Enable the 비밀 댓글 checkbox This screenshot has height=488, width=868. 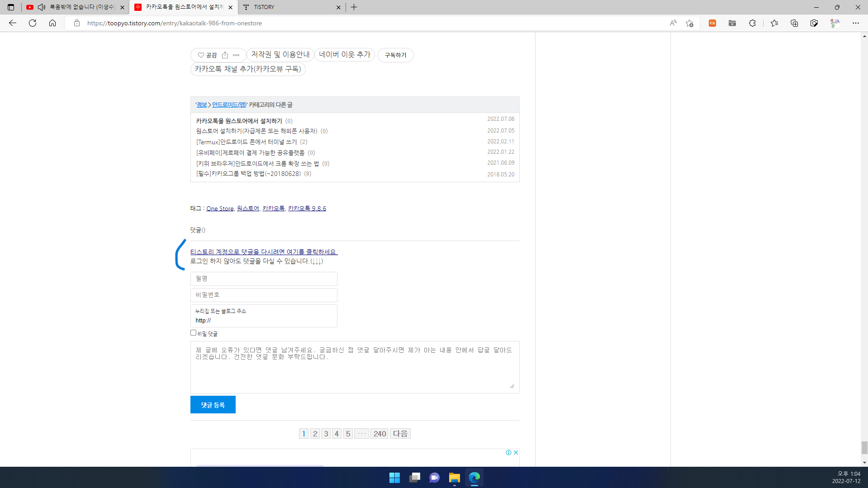pyautogui.click(x=193, y=333)
